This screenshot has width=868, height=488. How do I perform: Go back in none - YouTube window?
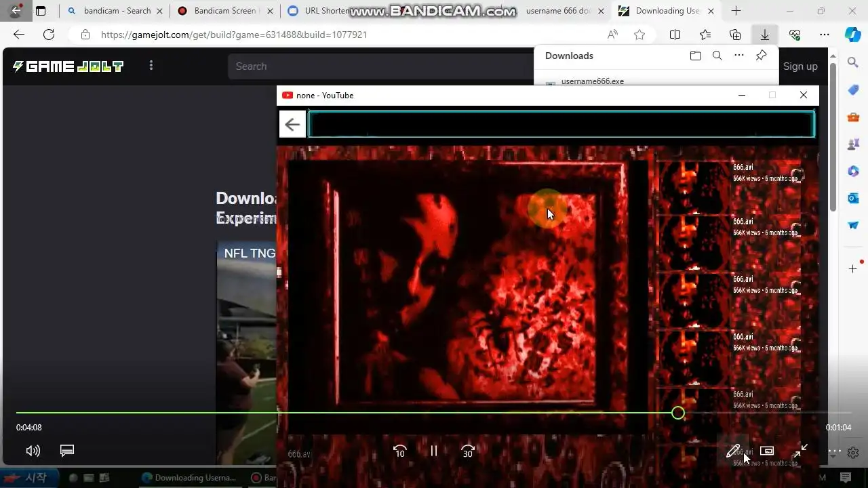click(292, 125)
